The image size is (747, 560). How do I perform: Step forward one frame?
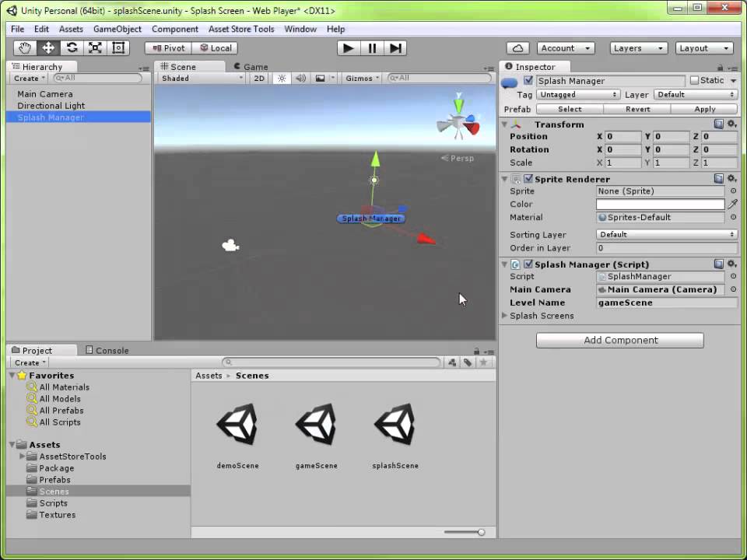pos(395,48)
